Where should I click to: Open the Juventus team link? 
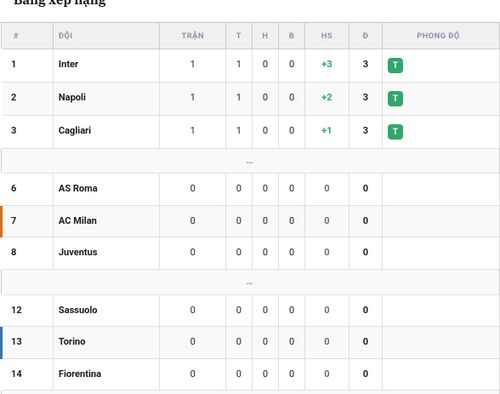tap(78, 252)
